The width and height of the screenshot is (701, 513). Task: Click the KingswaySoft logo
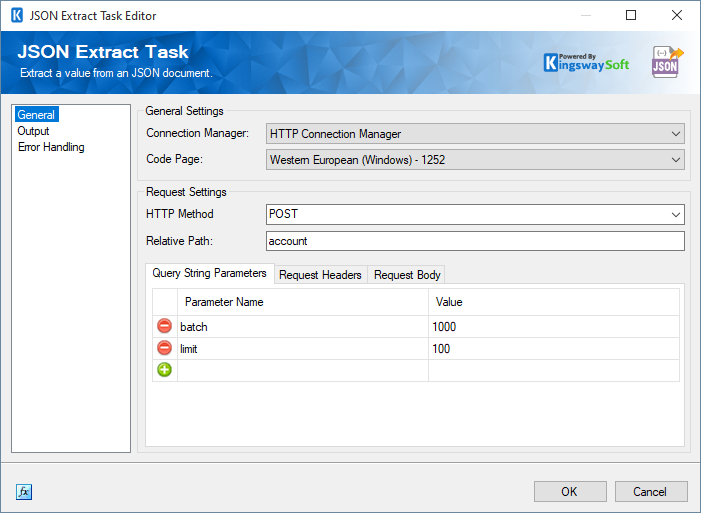[x=586, y=61]
